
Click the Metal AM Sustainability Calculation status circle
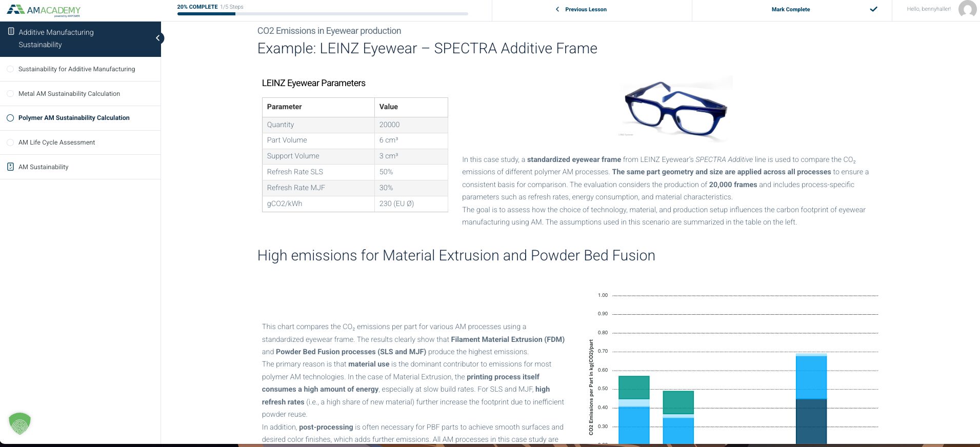[10, 94]
